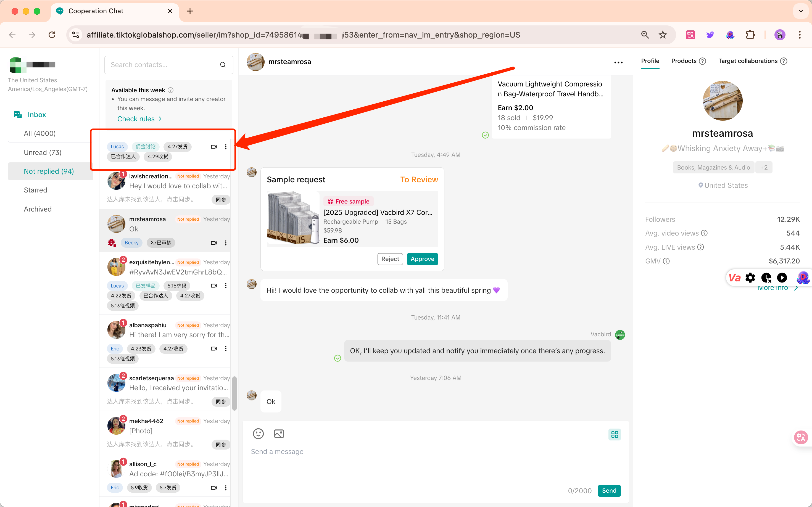Reject the sample request
The height and width of the screenshot is (507, 812).
click(x=390, y=259)
